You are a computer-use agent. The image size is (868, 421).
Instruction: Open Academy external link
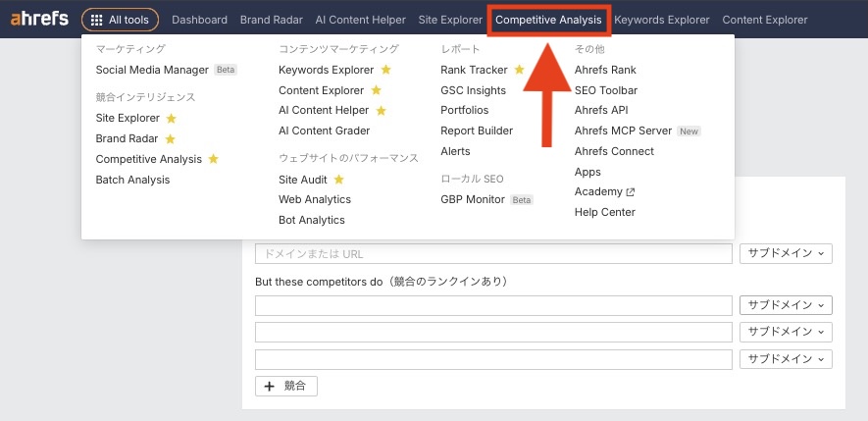(x=604, y=191)
